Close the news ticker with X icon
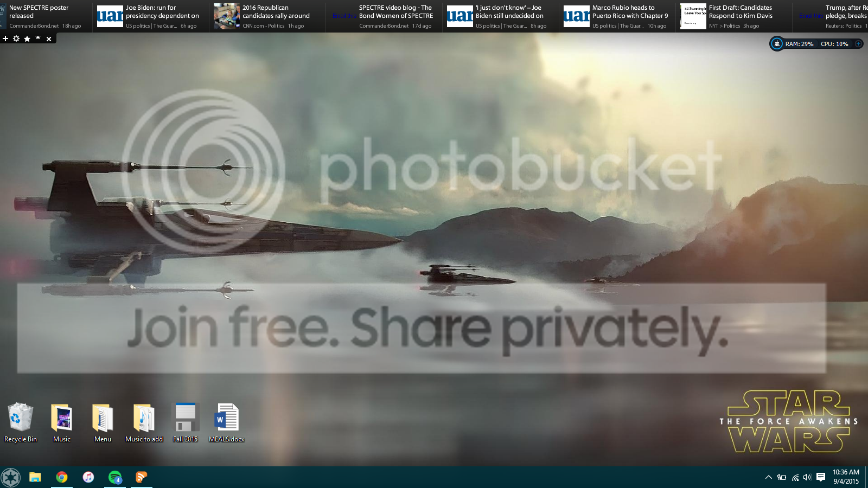This screenshot has width=868, height=488. [49, 38]
